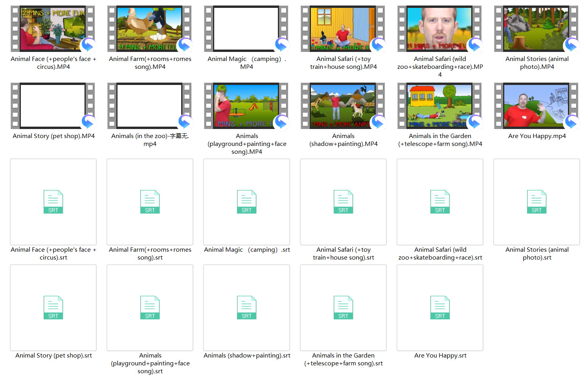Screen dimensions: 588x376
Task: Click the Animal Story pet shop SRT icon
Action: pos(53,308)
